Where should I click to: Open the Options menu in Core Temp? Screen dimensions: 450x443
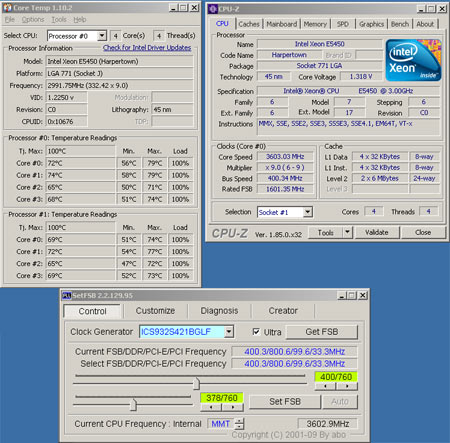click(x=33, y=20)
